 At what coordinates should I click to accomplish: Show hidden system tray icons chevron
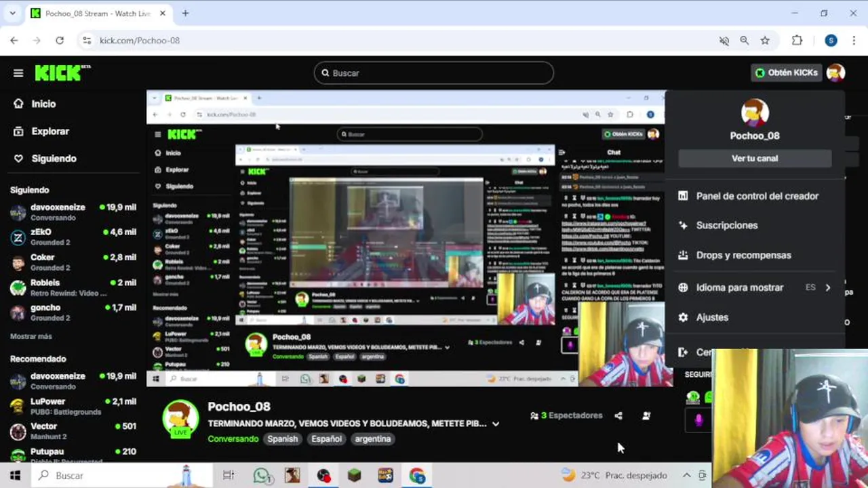(x=686, y=475)
